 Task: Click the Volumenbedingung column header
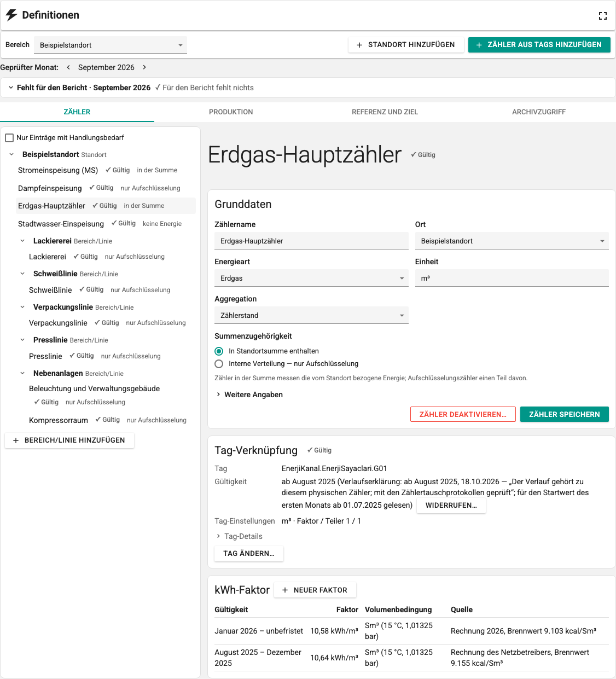398,610
